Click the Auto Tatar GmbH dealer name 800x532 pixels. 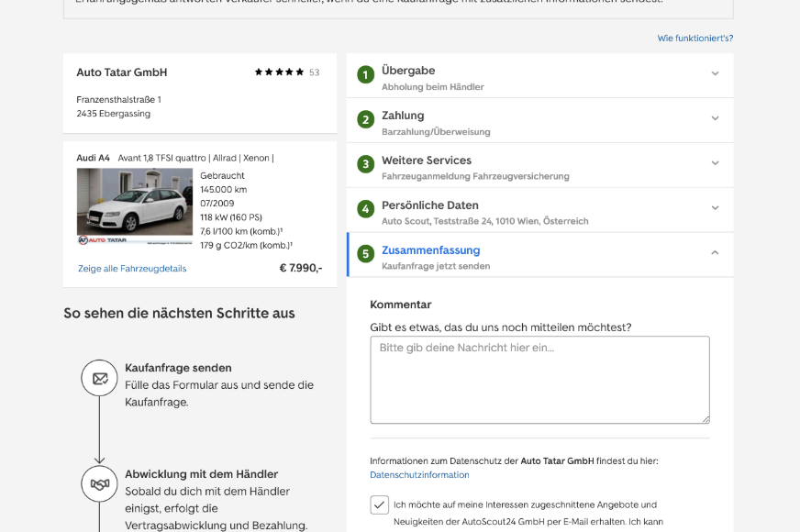[122, 72]
